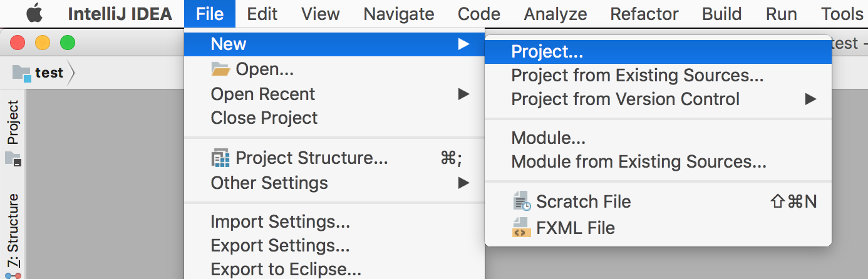Open the Refactor menu
868x279 pixels.
(x=644, y=14)
